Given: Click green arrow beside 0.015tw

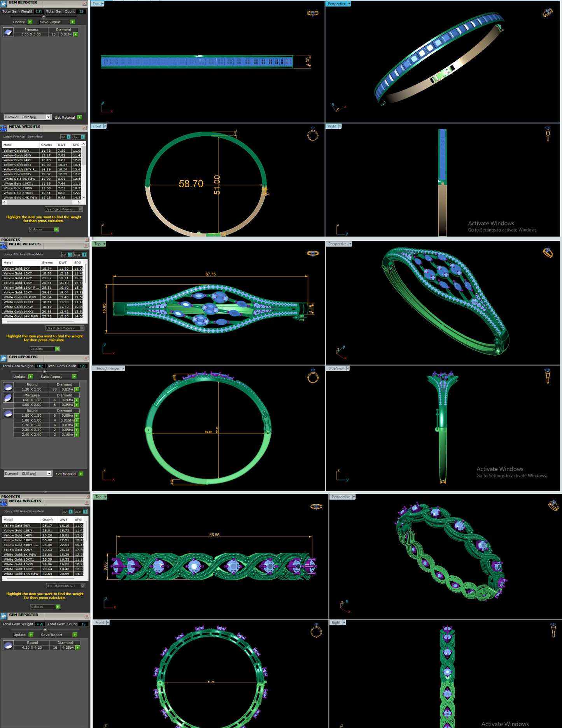Looking at the screenshot, I should click(77, 421).
